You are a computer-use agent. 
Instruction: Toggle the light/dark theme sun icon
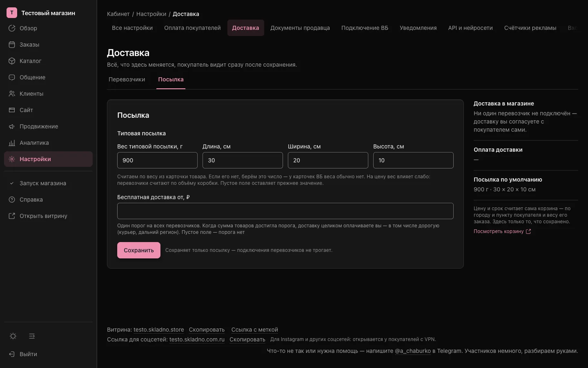(13, 336)
